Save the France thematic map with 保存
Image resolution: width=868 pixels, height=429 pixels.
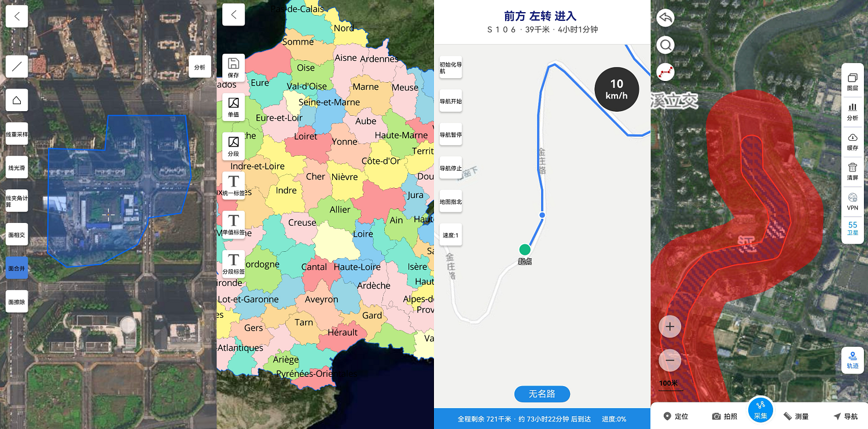234,68
